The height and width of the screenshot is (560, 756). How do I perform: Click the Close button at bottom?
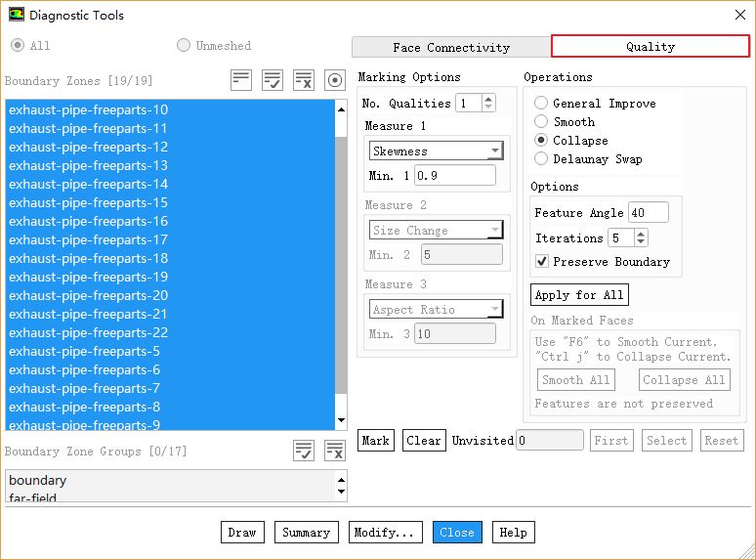[457, 532]
